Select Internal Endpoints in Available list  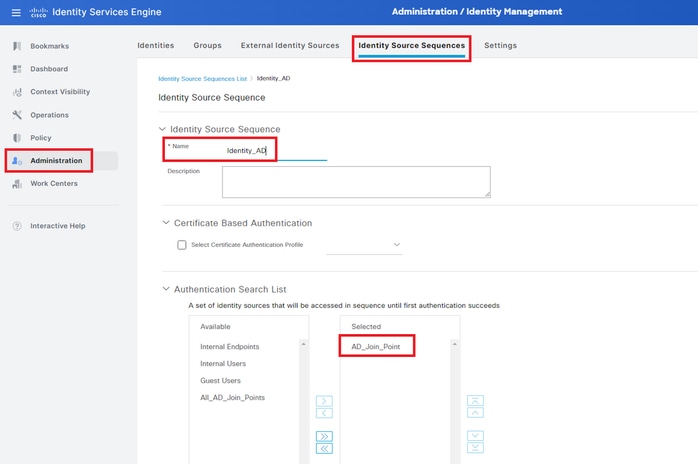(230, 346)
